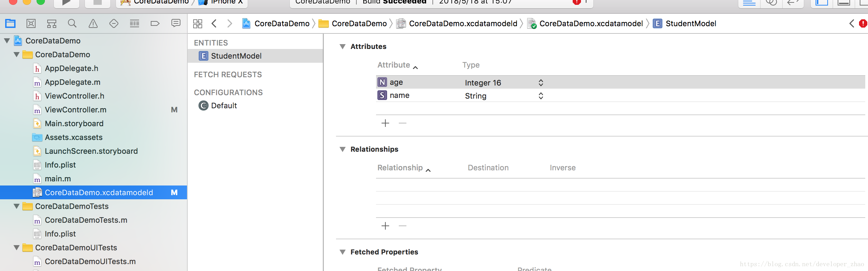Show the assistant editor
The image size is (868, 271).
pyautogui.click(x=771, y=3)
